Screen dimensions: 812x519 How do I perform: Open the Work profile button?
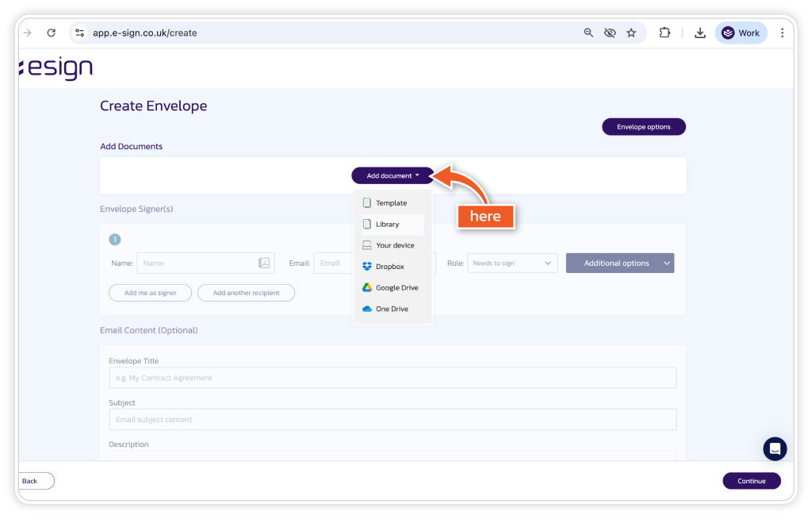coord(741,33)
